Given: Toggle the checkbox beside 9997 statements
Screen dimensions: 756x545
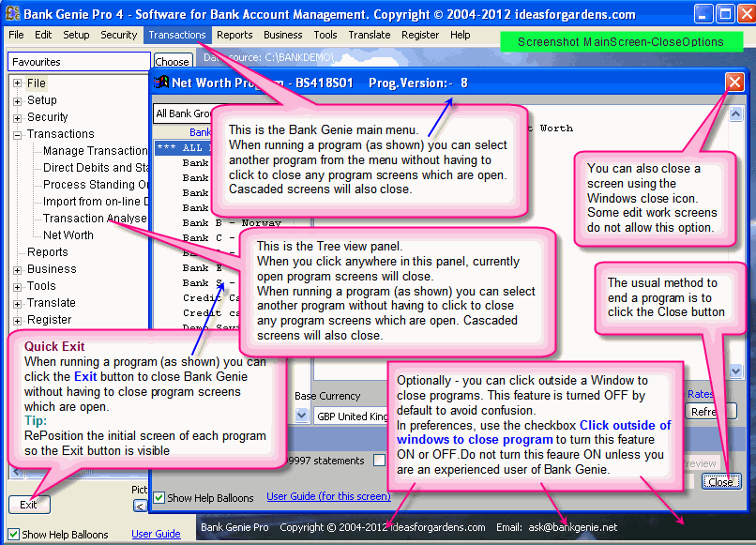Looking at the screenshot, I should point(380,461).
